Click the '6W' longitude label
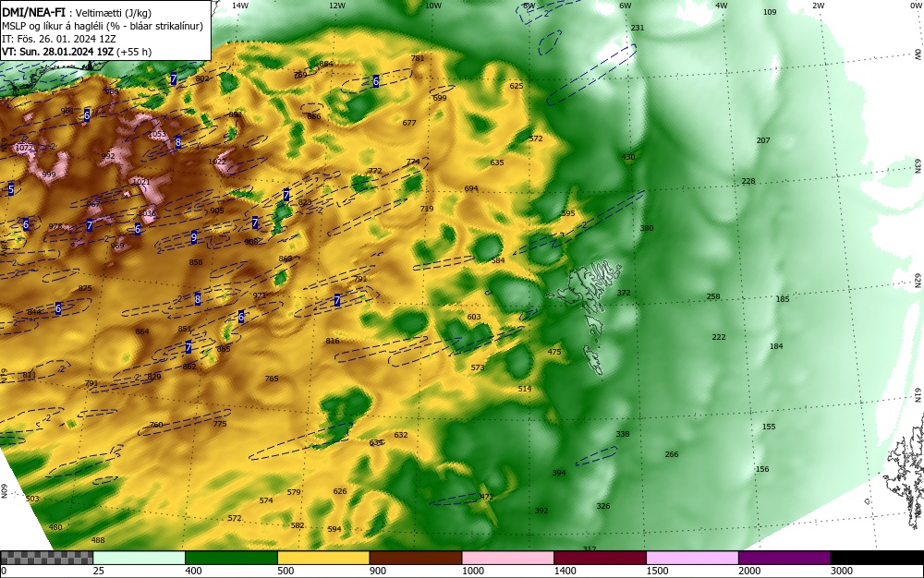This screenshot has width=924, height=578. 626,6
